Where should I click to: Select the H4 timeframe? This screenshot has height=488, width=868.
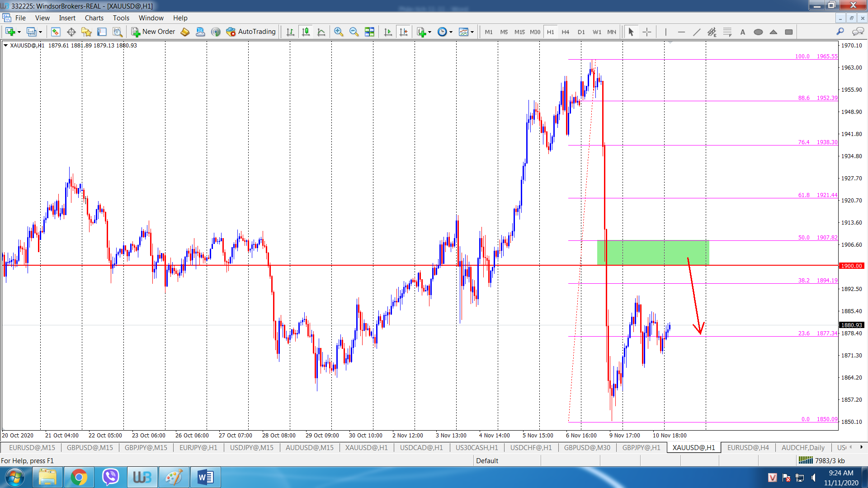(x=566, y=32)
